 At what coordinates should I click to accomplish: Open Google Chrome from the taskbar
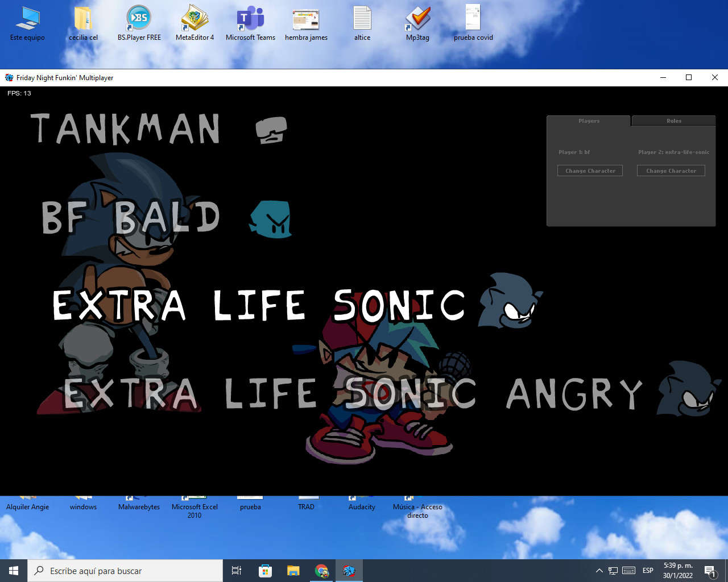click(x=321, y=571)
